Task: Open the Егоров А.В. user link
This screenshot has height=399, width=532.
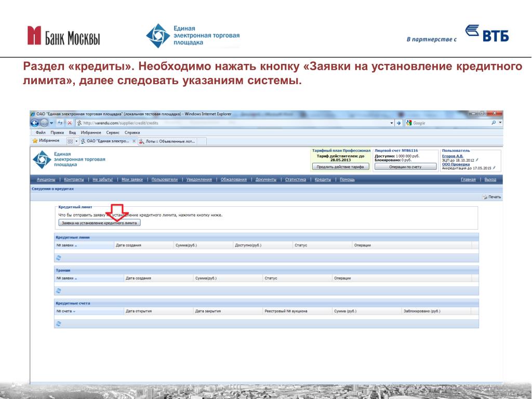Action: click(x=453, y=156)
